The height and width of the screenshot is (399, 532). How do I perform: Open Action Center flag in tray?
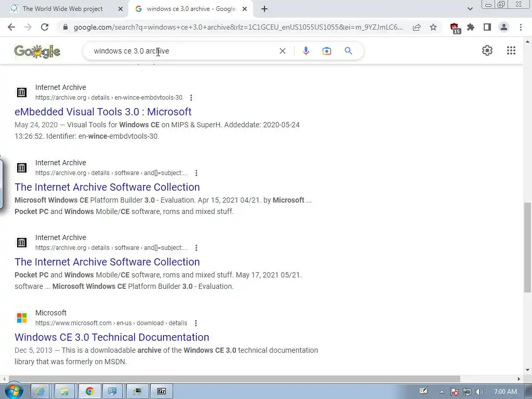click(x=455, y=392)
